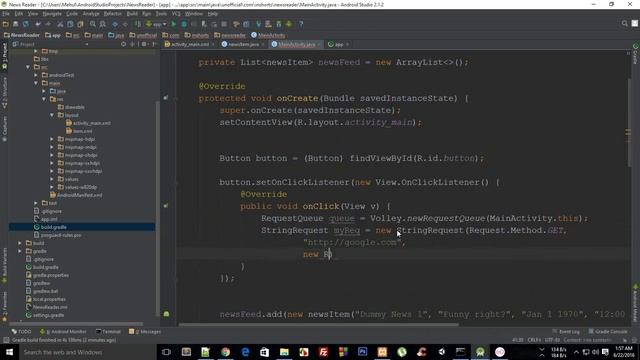The width and height of the screenshot is (640, 360).
Task: Select AndroidManifest.xml in the project tree
Action: tap(80, 195)
